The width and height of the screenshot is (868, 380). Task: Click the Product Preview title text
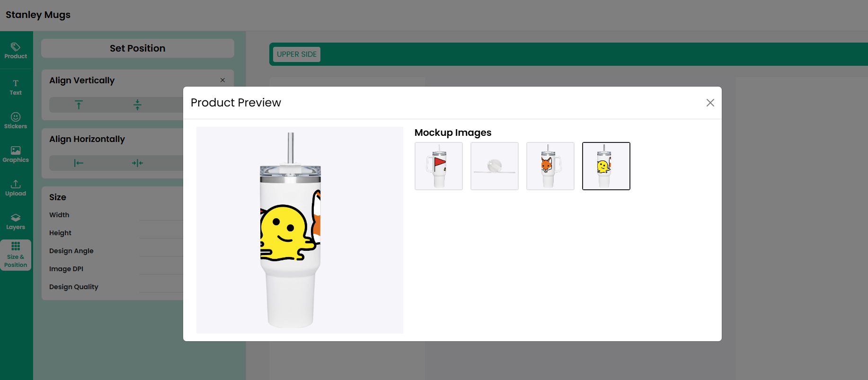236,103
